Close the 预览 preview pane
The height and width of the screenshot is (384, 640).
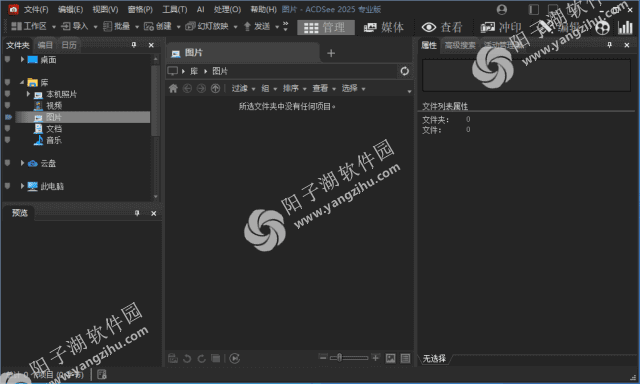[153, 213]
